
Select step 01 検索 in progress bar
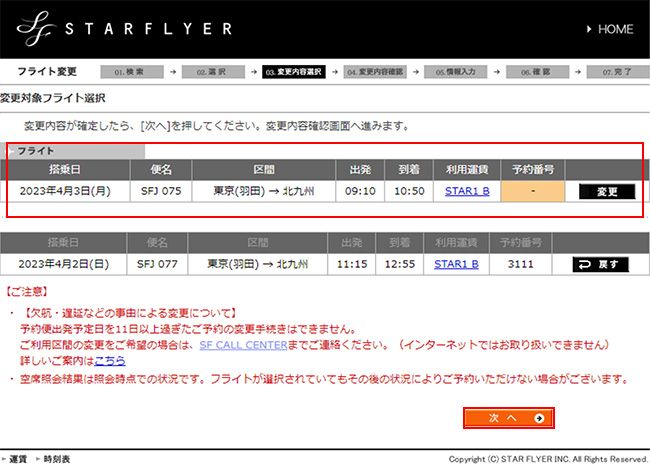pos(132,73)
